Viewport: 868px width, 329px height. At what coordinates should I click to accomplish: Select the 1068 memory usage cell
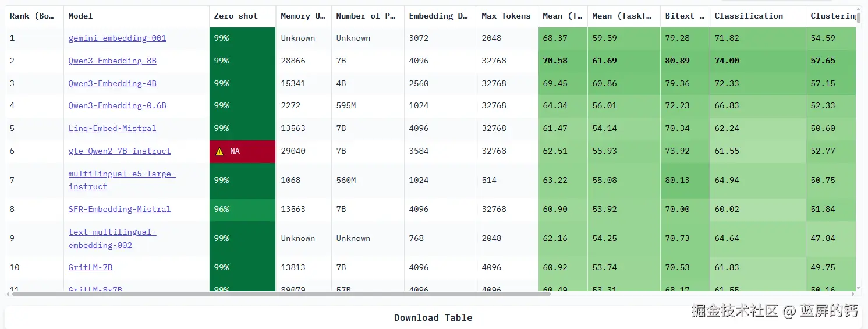coord(303,181)
